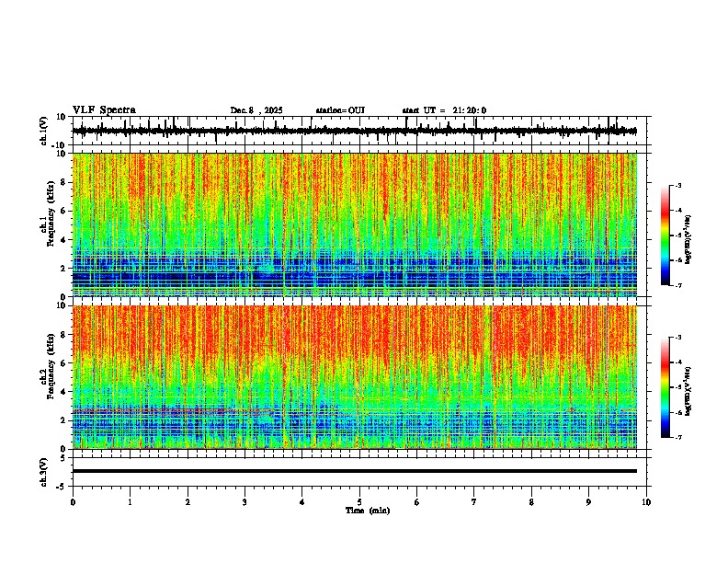This screenshot has width=728, height=563.
Task: Click the ch.1 PSD color scale bar
Action: tap(665, 236)
